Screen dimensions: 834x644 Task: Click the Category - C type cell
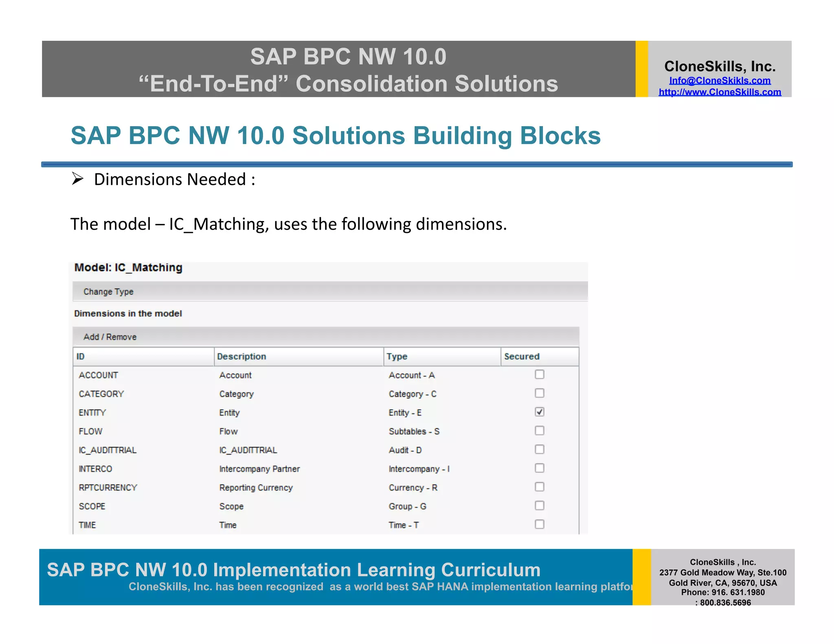click(x=413, y=394)
